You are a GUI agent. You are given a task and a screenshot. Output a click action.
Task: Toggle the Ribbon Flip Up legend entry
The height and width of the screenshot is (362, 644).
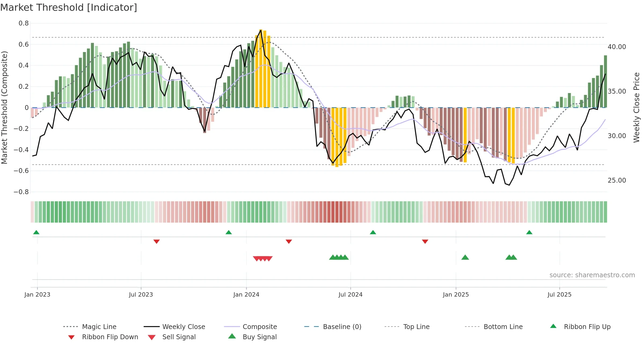click(x=580, y=327)
